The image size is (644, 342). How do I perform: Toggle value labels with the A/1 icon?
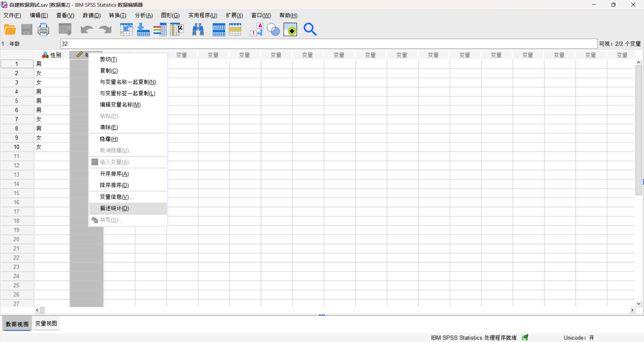click(257, 30)
